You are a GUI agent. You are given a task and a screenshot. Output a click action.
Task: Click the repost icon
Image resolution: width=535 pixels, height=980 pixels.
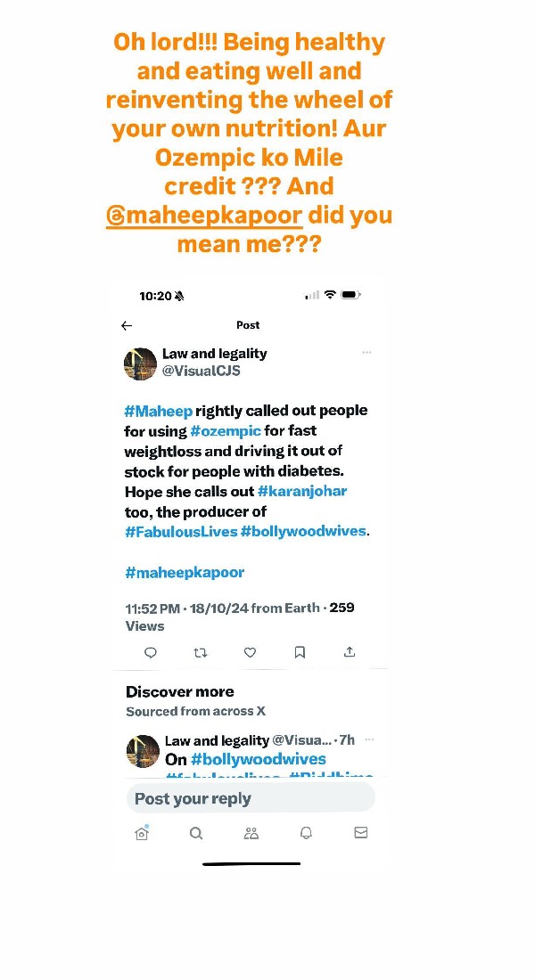coord(201,652)
